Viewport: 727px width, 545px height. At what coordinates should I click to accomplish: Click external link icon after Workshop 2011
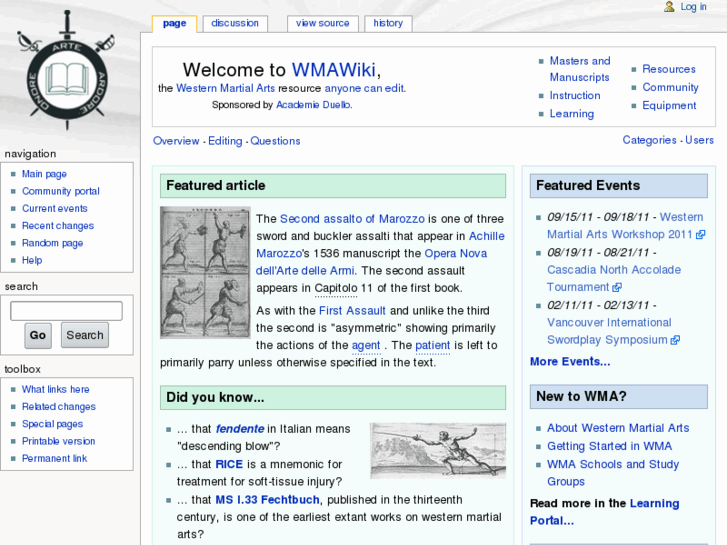coord(701,235)
